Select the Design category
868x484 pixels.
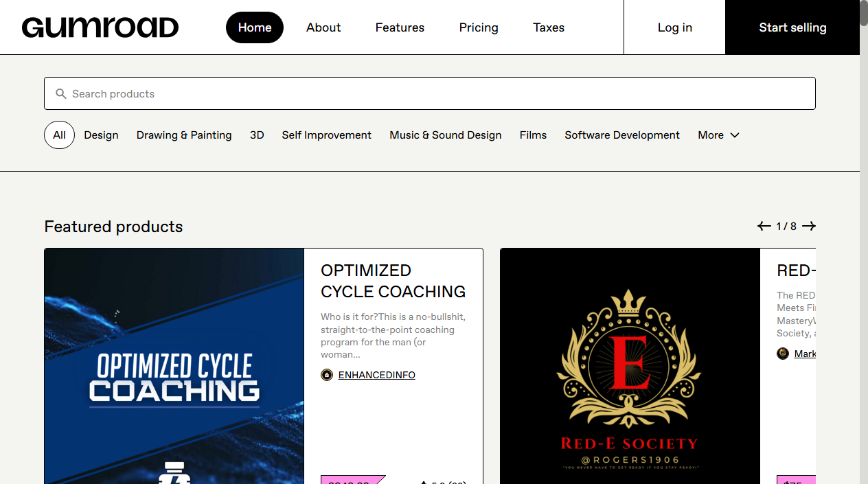click(102, 135)
